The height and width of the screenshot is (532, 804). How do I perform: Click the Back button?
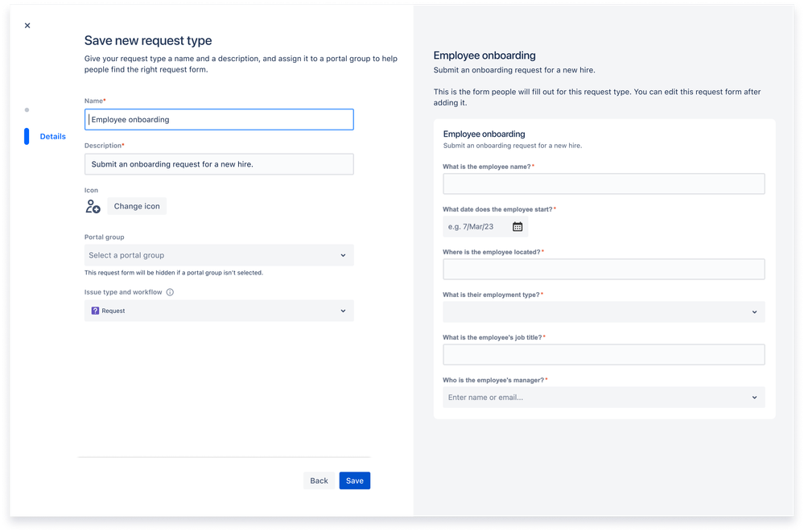click(319, 480)
